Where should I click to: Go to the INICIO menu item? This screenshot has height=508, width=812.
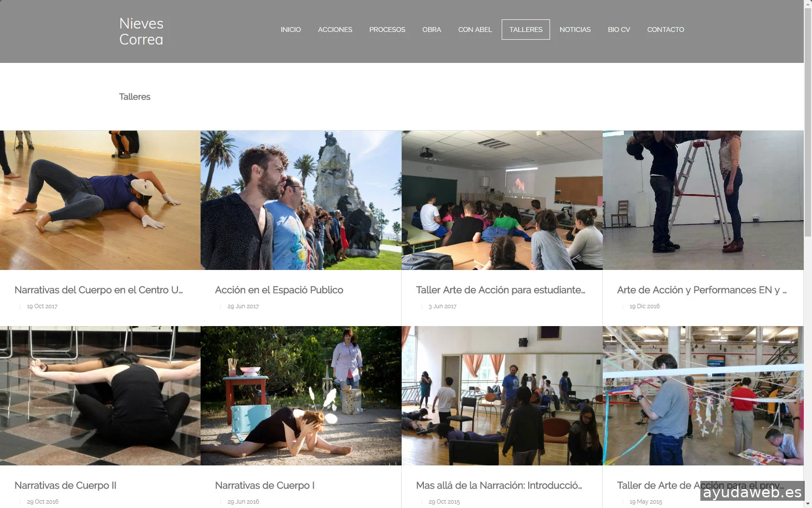click(290, 30)
